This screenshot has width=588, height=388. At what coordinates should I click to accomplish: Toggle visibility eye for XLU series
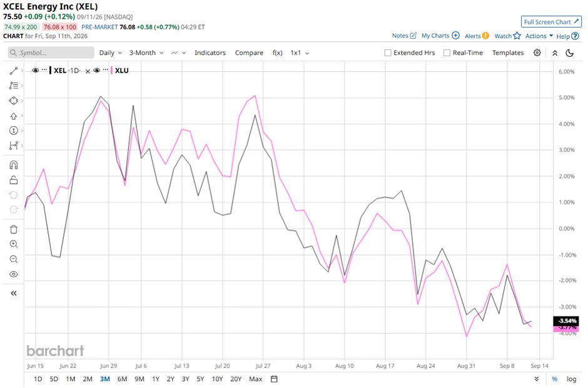97,71
